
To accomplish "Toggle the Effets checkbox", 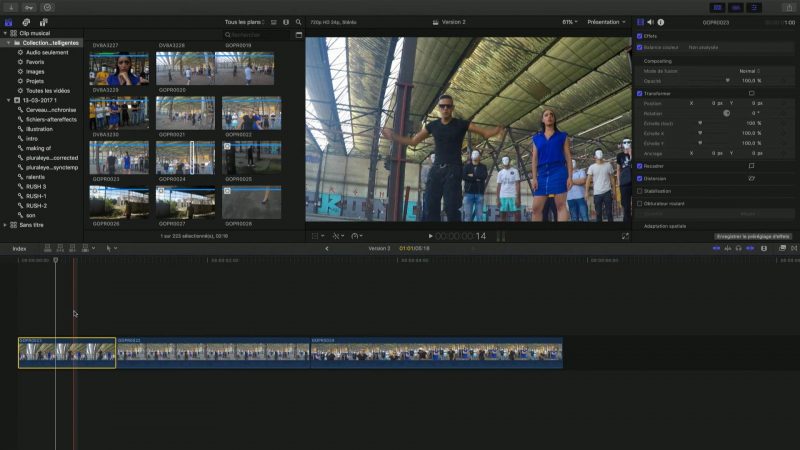I will pos(639,36).
